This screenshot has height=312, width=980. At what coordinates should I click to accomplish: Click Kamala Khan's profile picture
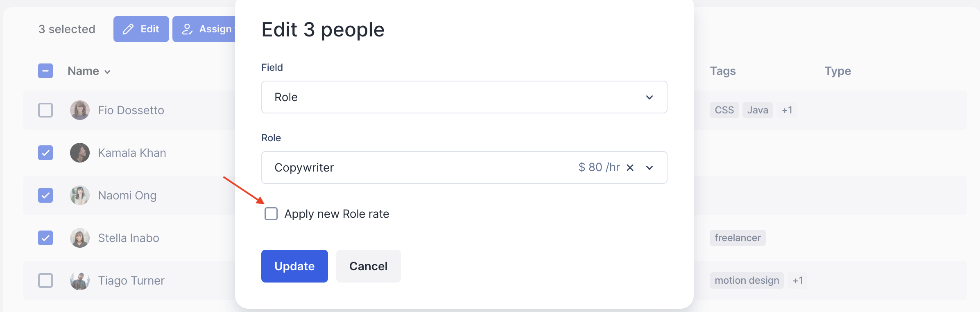coord(80,153)
